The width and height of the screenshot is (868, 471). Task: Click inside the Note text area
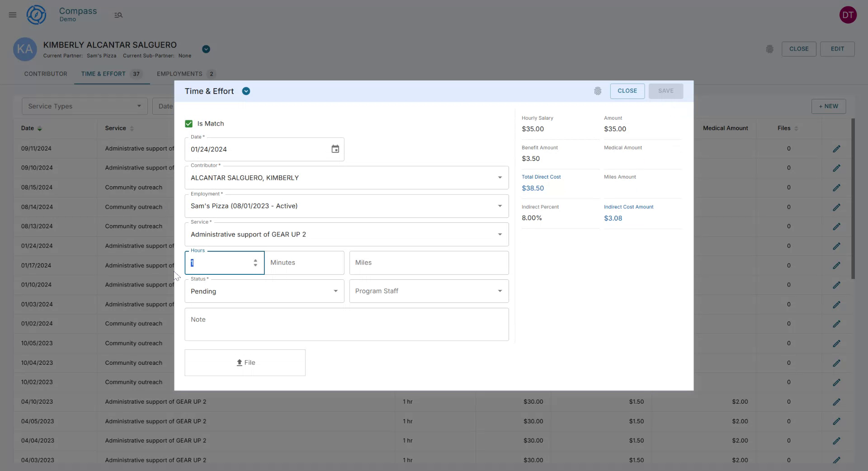(x=346, y=324)
